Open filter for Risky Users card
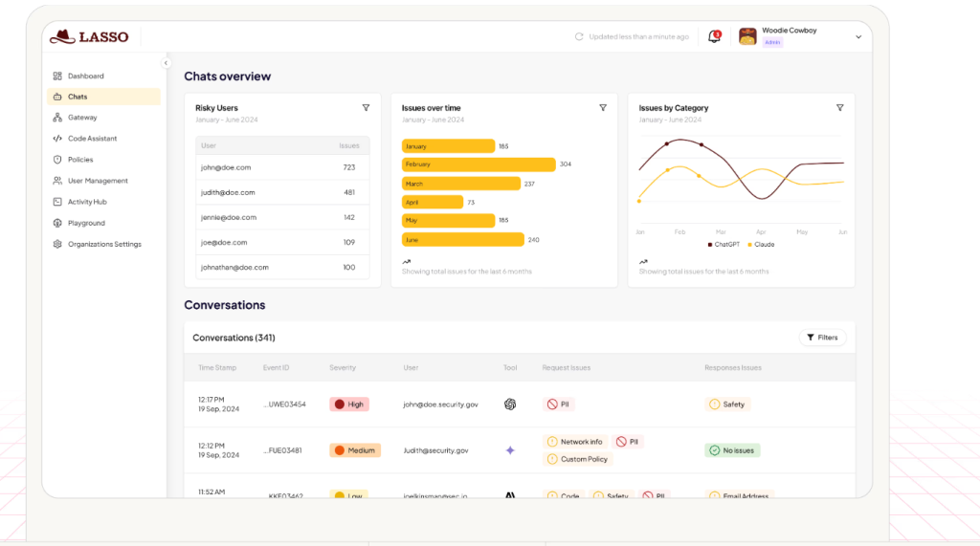980x546 pixels. click(366, 108)
